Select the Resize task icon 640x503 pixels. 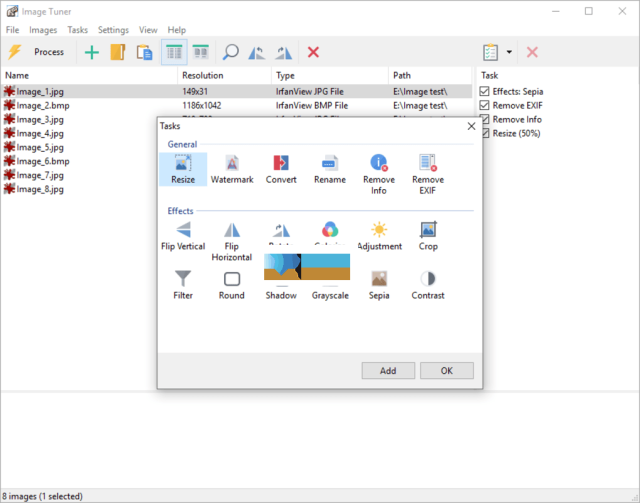tap(183, 169)
